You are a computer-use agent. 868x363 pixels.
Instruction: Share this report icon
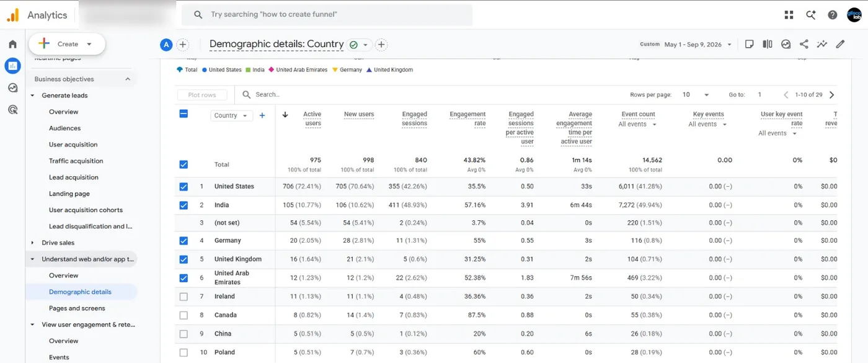804,44
